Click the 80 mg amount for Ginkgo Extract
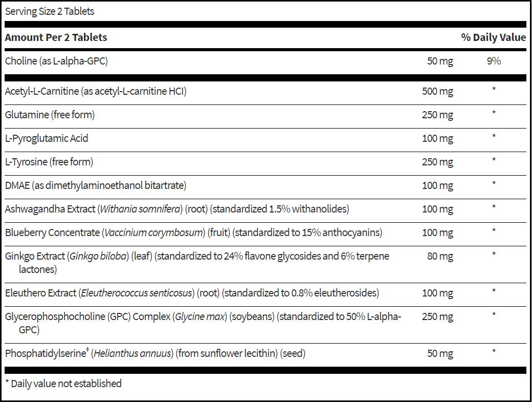This screenshot has height=402, width=532. [x=440, y=257]
